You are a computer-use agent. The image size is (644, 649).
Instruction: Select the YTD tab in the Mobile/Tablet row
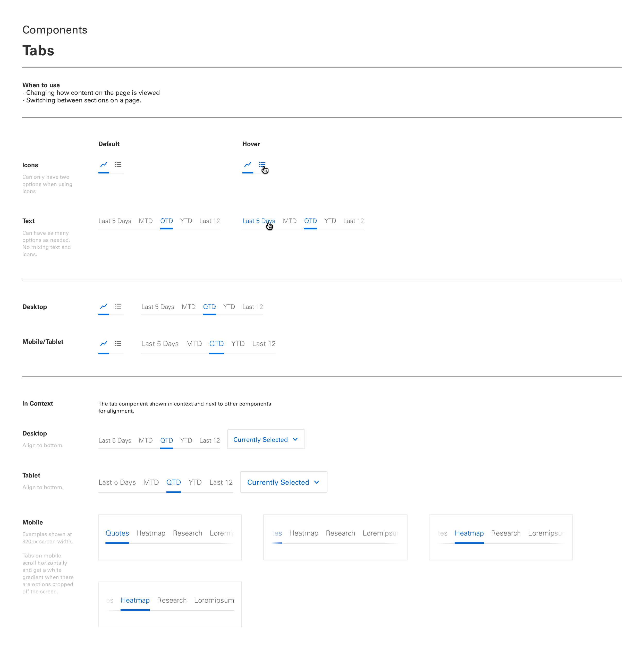click(x=238, y=343)
